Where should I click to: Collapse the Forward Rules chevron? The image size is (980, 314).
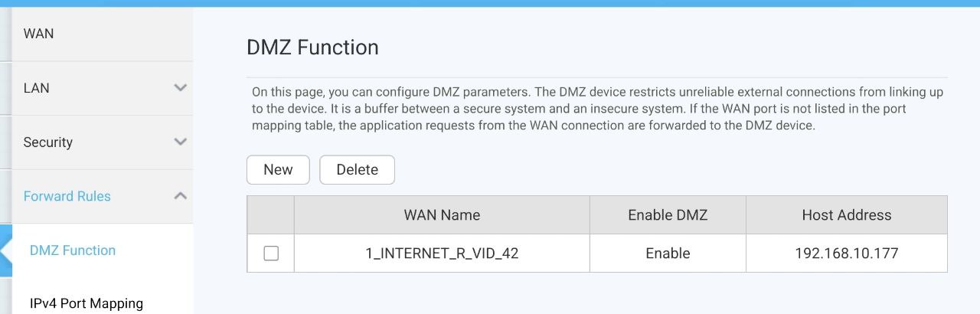coord(181,196)
